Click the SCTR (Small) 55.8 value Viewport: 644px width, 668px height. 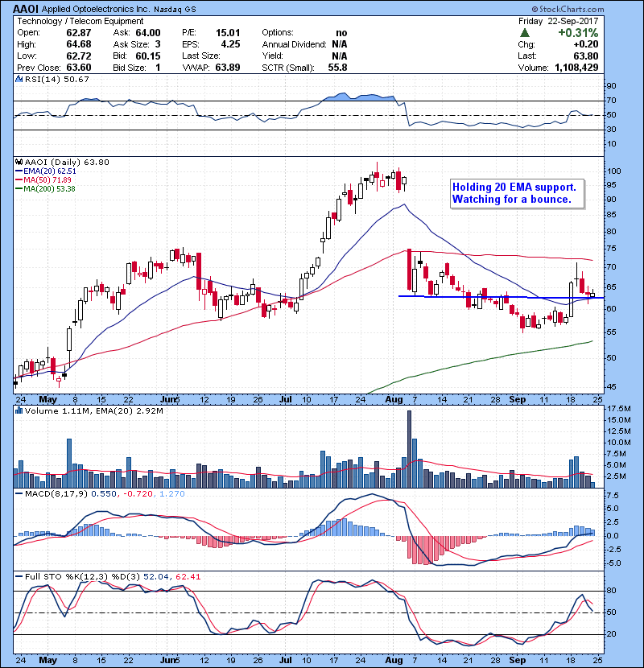click(x=337, y=68)
